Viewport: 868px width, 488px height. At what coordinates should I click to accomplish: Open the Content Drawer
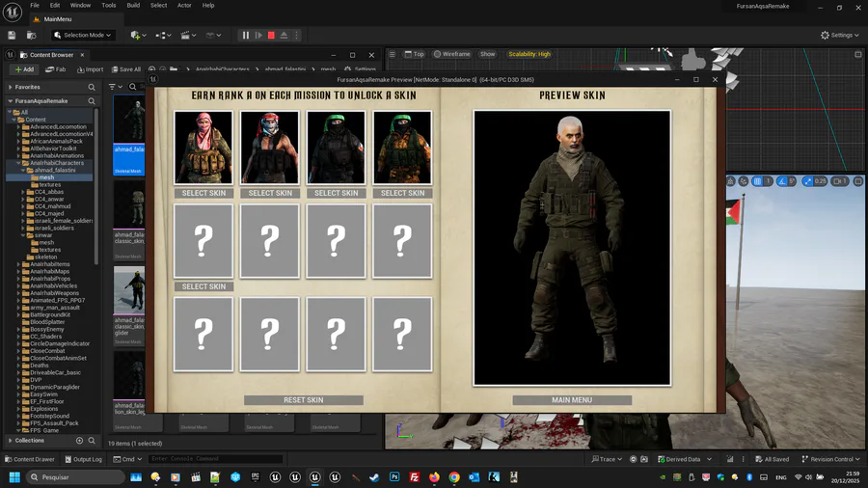click(29, 459)
